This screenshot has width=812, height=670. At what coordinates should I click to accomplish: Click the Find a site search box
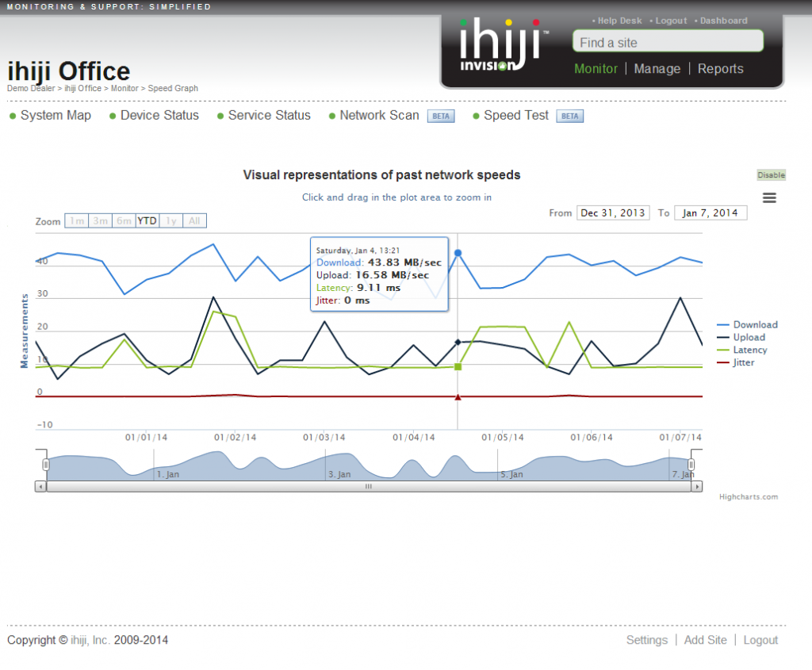[668, 41]
